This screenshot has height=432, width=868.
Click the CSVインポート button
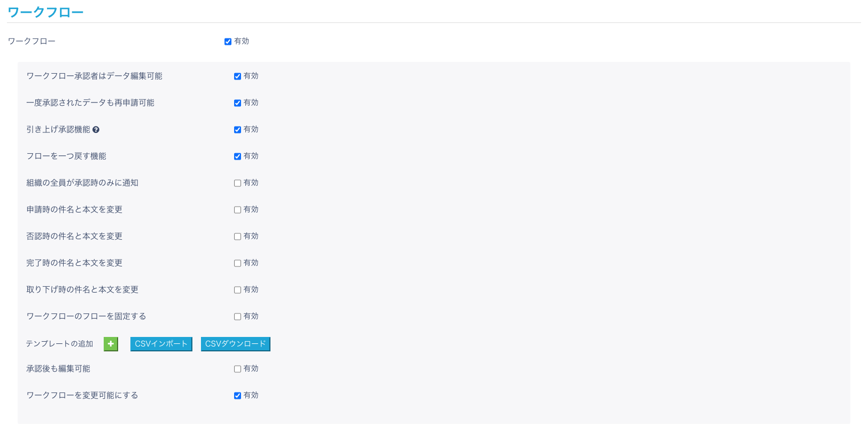161,344
